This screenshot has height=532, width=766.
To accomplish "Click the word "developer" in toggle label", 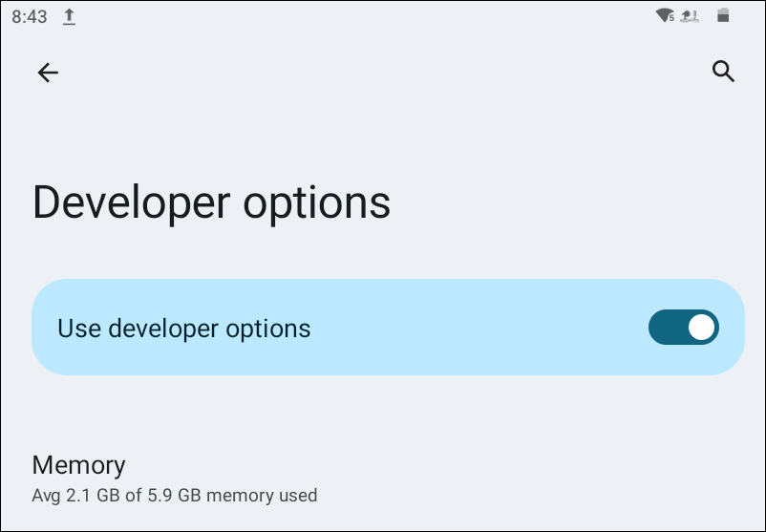I will pyautogui.click(x=163, y=329).
